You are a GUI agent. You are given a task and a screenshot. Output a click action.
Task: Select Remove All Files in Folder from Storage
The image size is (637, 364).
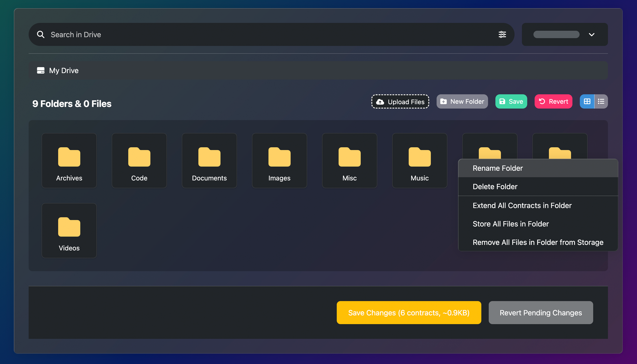[538, 242]
